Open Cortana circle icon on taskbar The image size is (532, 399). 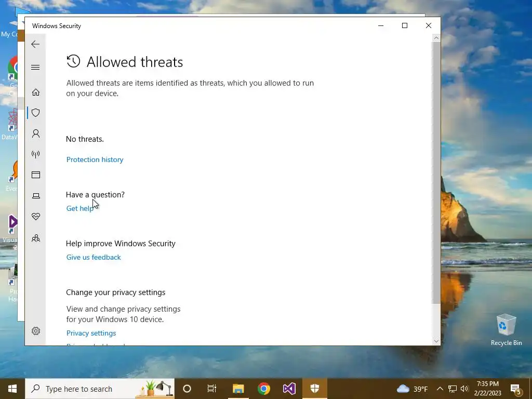[187, 389]
